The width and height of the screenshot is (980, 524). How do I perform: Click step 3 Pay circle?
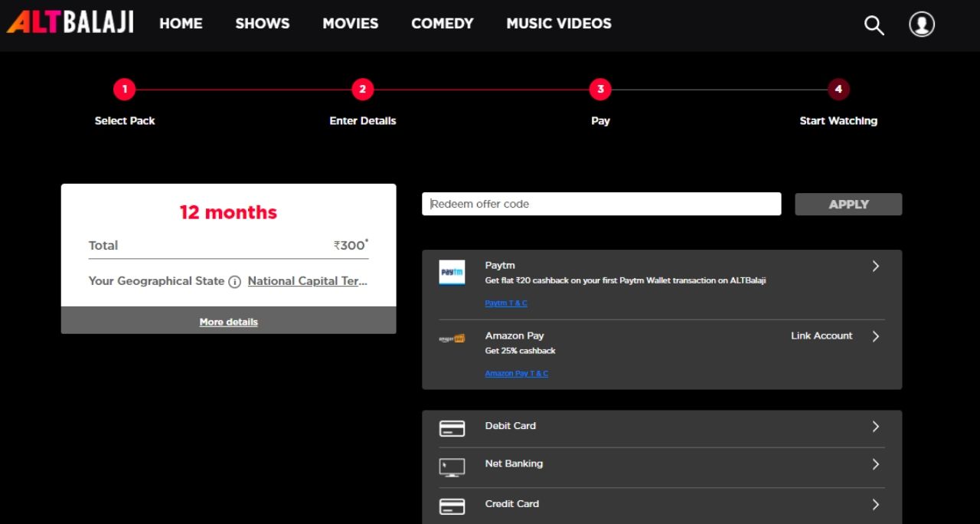click(600, 90)
